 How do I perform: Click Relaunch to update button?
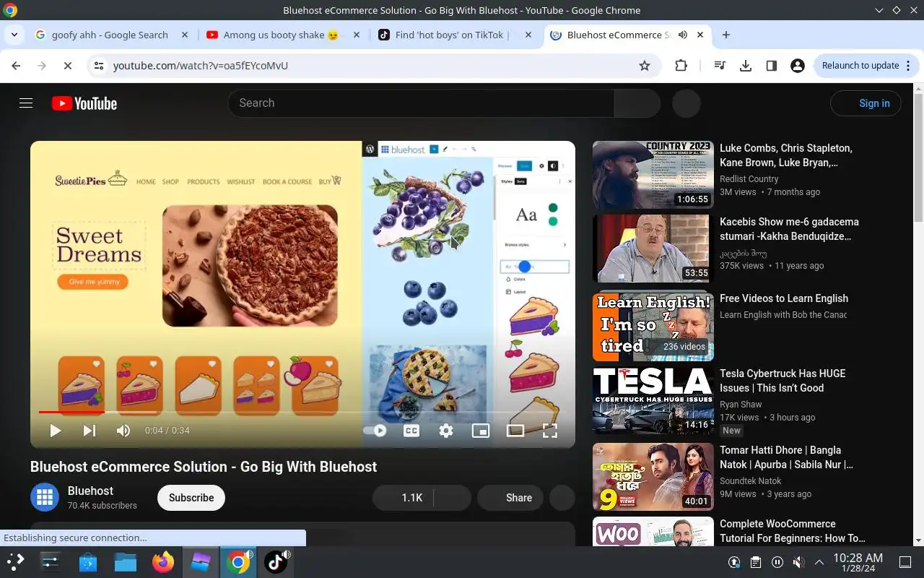click(x=860, y=65)
